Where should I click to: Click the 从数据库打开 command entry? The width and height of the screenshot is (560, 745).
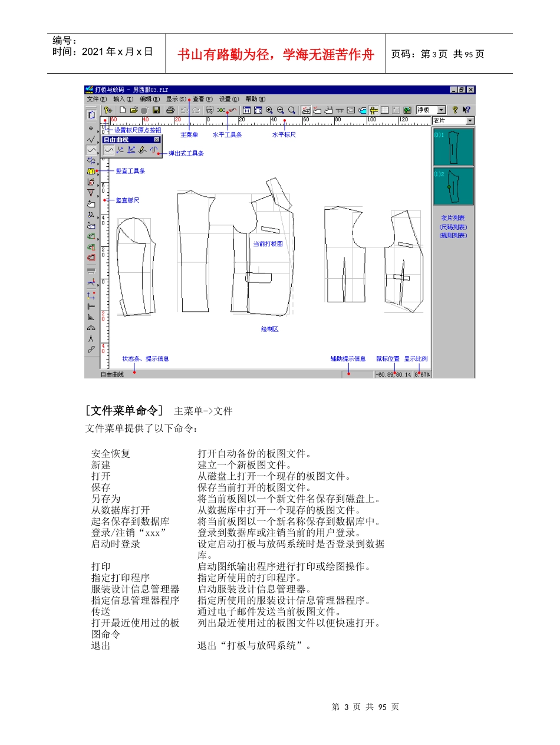[120, 510]
